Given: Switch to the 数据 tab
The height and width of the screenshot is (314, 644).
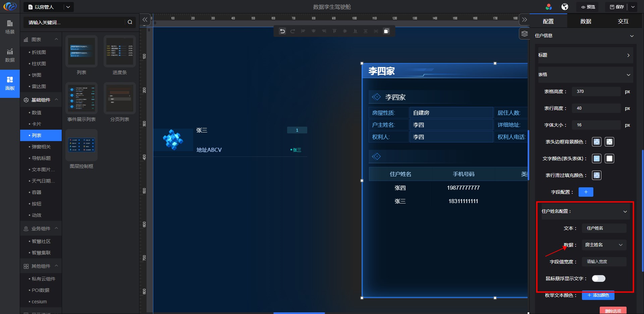Looking at the screenshot, I should [x=586, y=21].
